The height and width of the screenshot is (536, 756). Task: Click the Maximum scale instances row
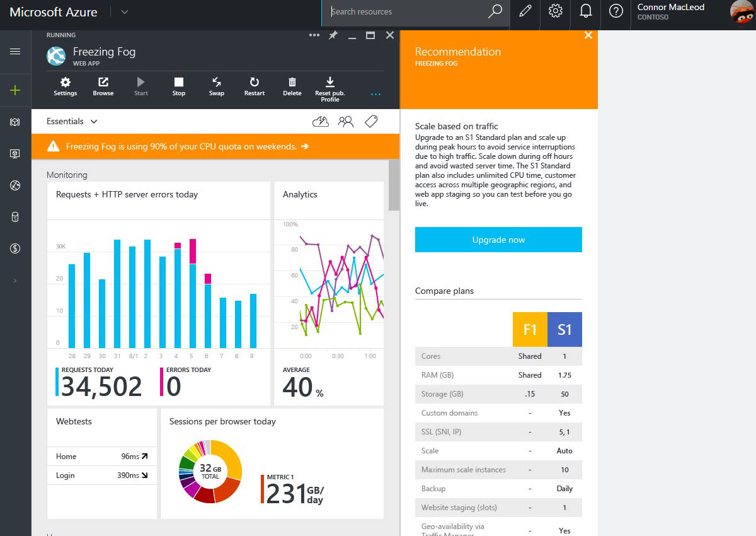pos(498,470)
